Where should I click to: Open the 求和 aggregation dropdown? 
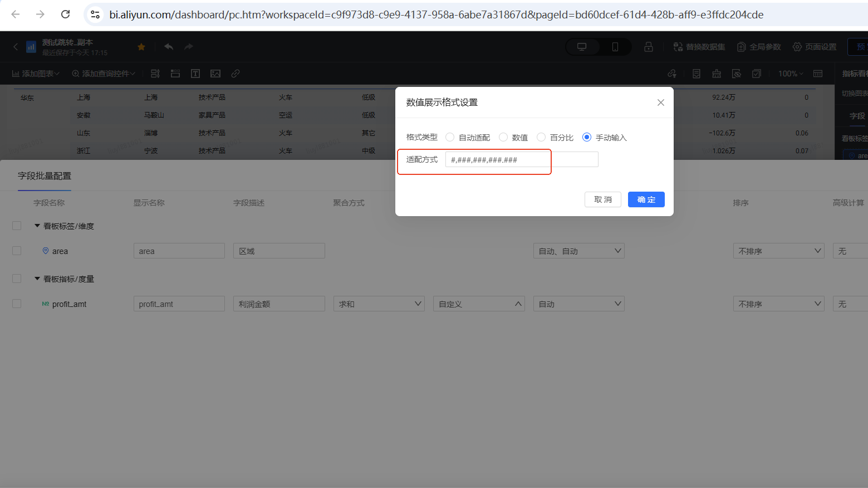pyautogui.click(x=379, y=304)
